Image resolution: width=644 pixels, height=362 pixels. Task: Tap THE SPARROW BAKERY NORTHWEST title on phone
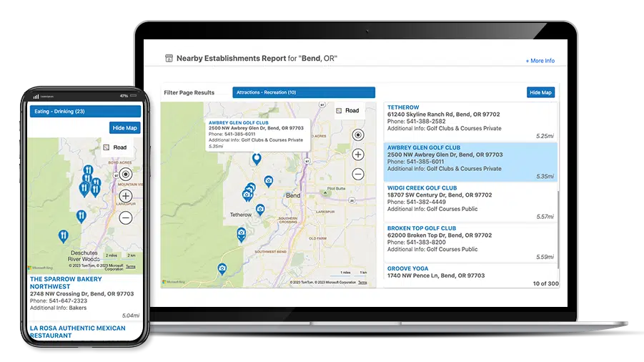point(66,283)
